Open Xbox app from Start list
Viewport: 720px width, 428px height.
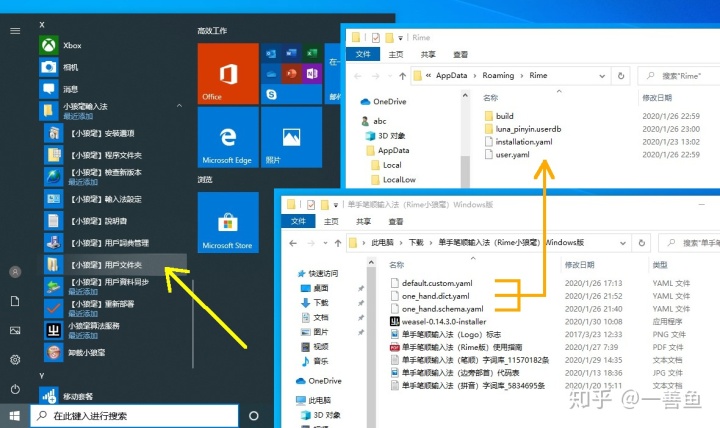pos(110,45)
